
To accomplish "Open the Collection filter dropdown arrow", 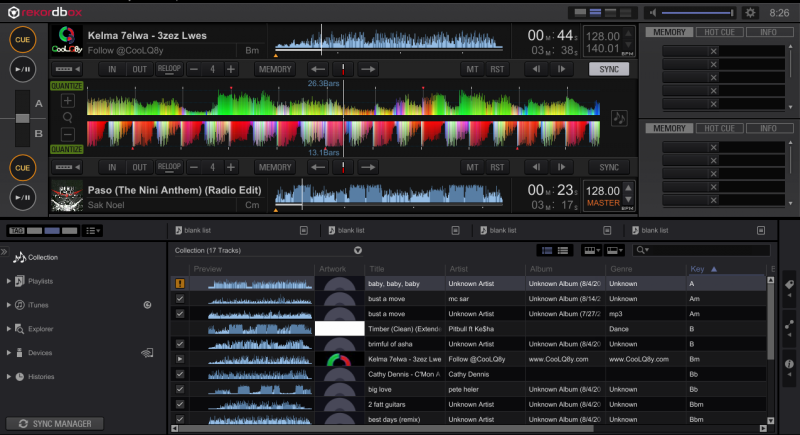I will [x=358, y=250].
